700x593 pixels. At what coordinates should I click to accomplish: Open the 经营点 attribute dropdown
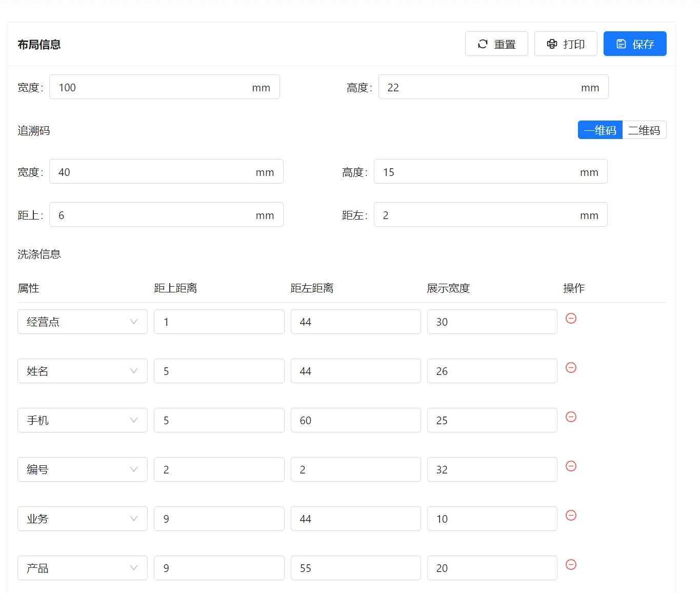(83, 322)
